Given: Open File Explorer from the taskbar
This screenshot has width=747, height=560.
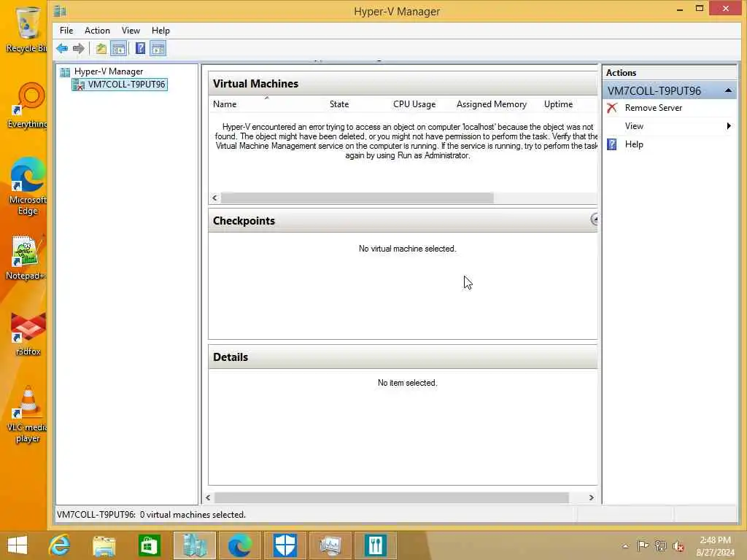Looking at the screenshot, I should [104, 545].
